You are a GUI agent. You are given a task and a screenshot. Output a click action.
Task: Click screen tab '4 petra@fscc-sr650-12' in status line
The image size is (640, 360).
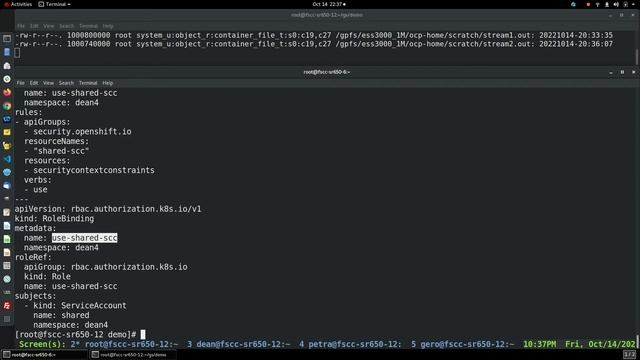[350, 344]
